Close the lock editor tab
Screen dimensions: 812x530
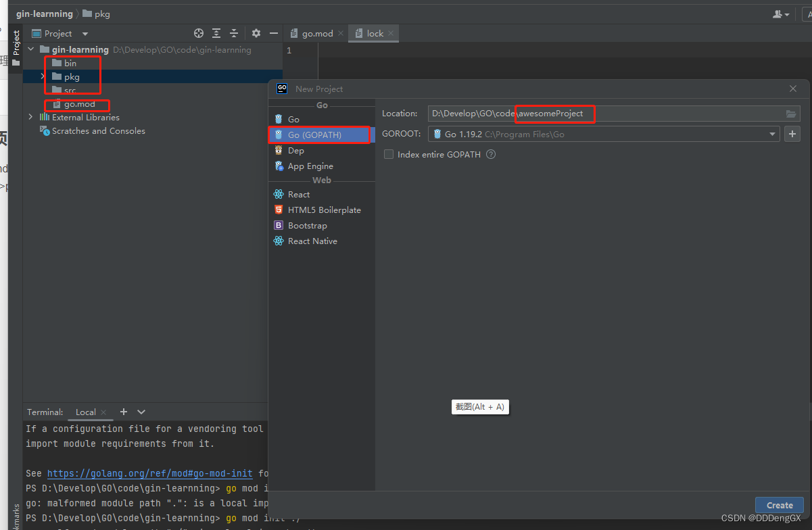[391, 33]
